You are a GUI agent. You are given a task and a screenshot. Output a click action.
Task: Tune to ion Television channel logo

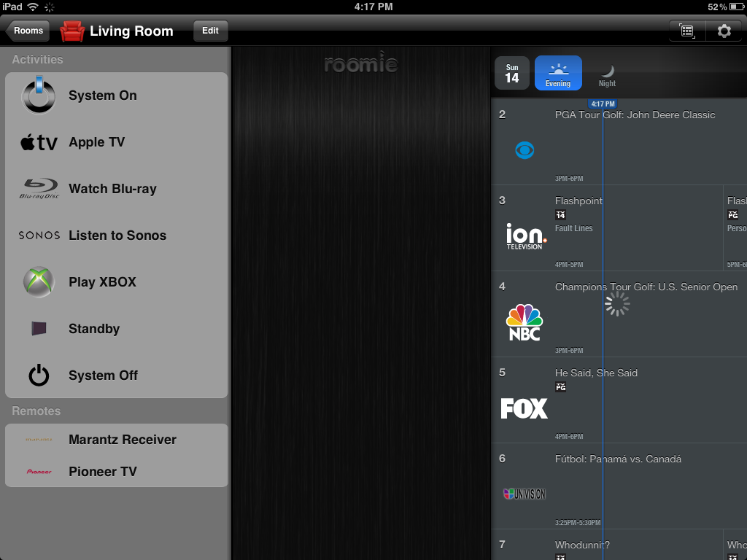(526, 236)
